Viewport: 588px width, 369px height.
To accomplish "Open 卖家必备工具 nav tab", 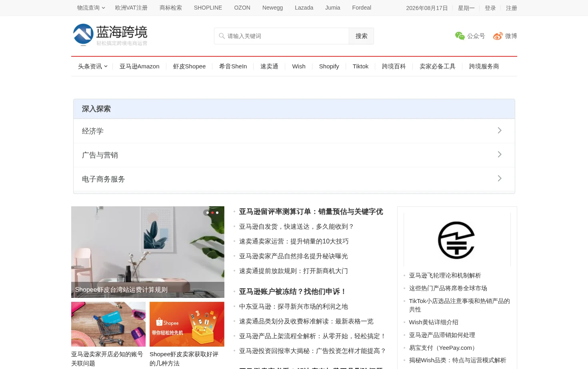I will pyautogui.click(x=438, y=66).
